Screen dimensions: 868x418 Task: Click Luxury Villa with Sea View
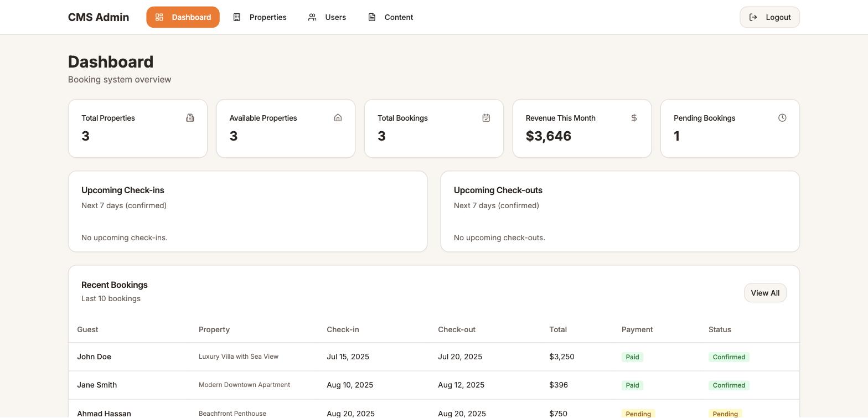click(x=239, y=357)
